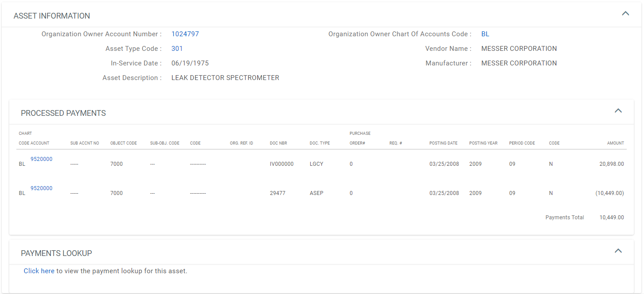Viewport: 644px width, 294px height.
Task: Open owner account number 1024797 link
Action: (185, 34)
